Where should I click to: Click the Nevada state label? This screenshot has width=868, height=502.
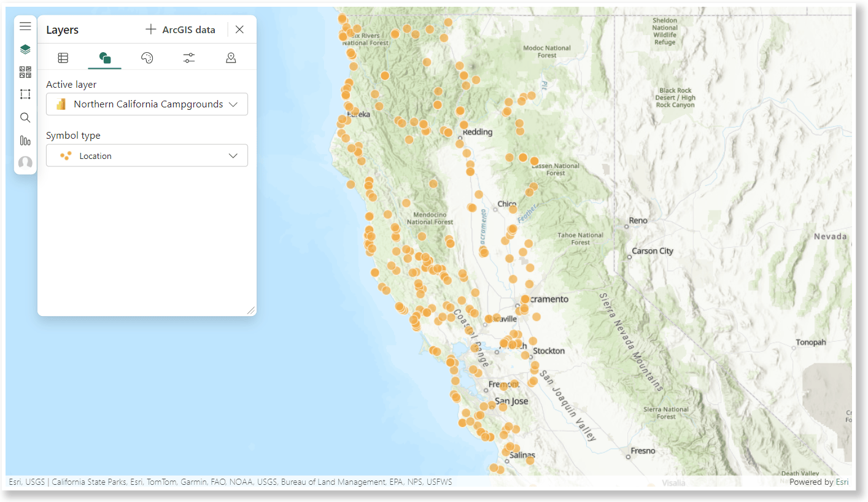click(x=831, y=236)
